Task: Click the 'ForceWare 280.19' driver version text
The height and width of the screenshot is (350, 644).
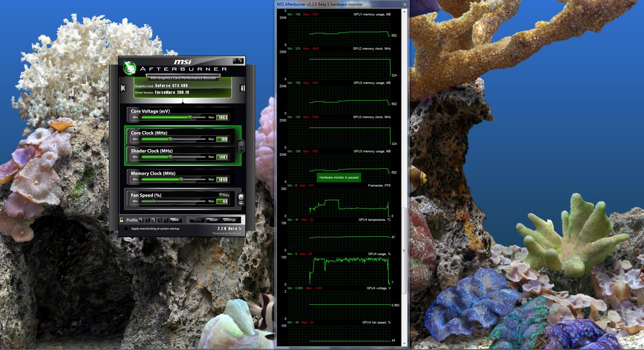Action: coord(172,92)
